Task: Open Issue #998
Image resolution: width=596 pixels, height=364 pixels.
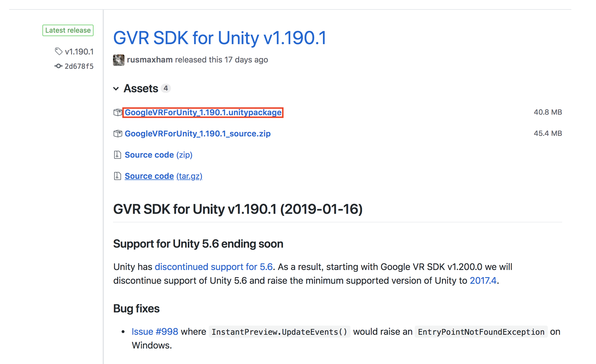Action: pyautogui.click(x=155, y=332)
